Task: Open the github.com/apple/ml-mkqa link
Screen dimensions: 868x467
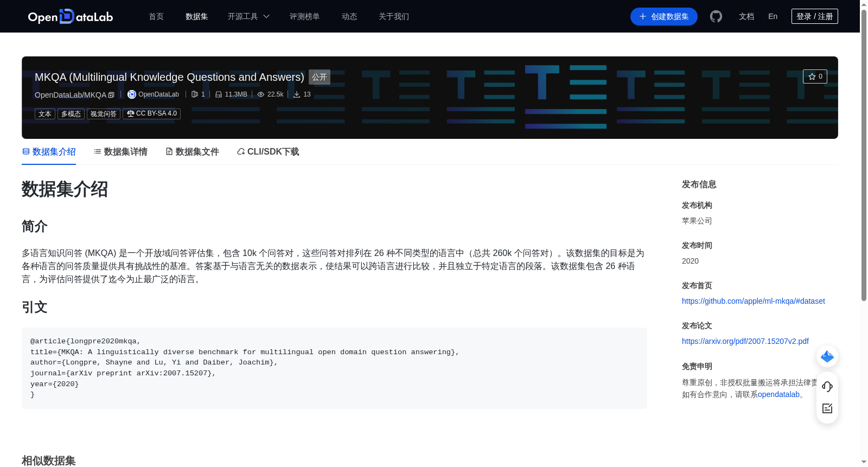Action: (x=754, y=301)
